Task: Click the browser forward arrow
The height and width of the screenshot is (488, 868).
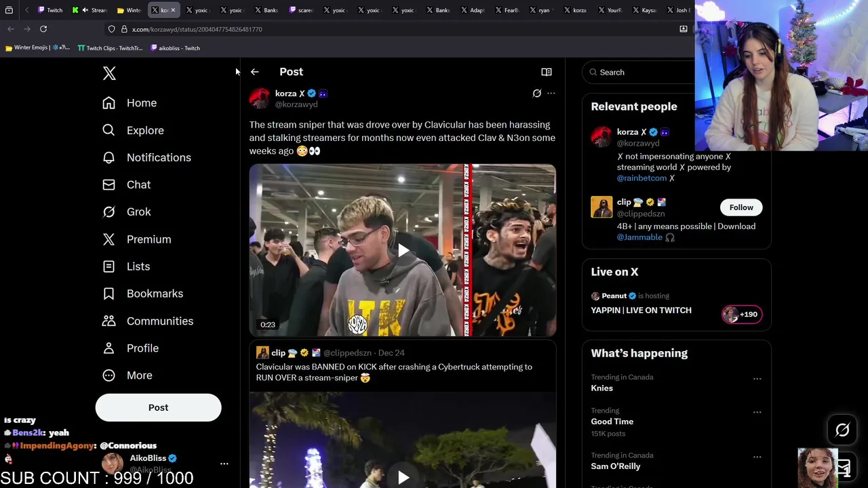Action: click(27, 29)
